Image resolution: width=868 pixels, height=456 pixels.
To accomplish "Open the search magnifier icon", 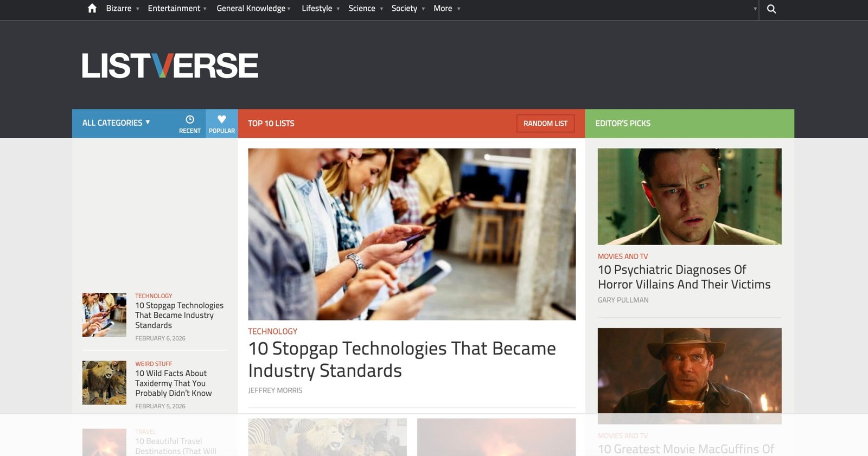I will click(x=771, y=9).
